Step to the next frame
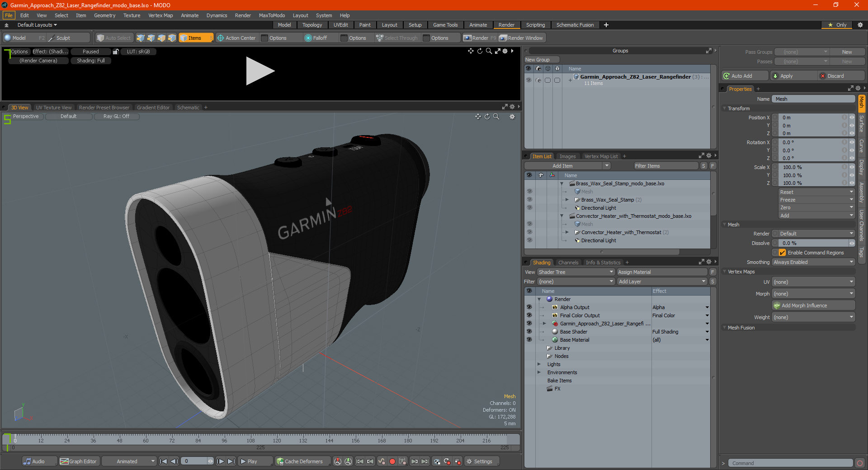The width and height of the screenshot is (868, 470). point(220,461)
